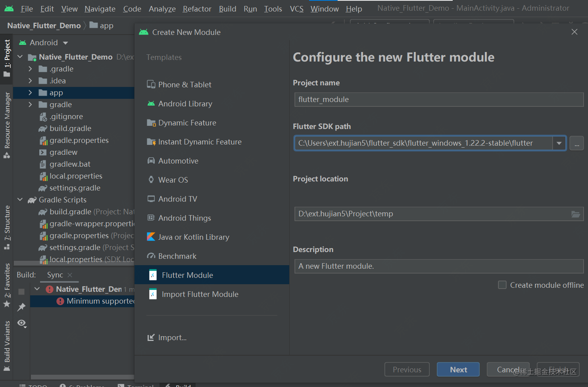Open folder browser for Project location
Viewport: 588px width, 387px height.
[x=575, y=214]
